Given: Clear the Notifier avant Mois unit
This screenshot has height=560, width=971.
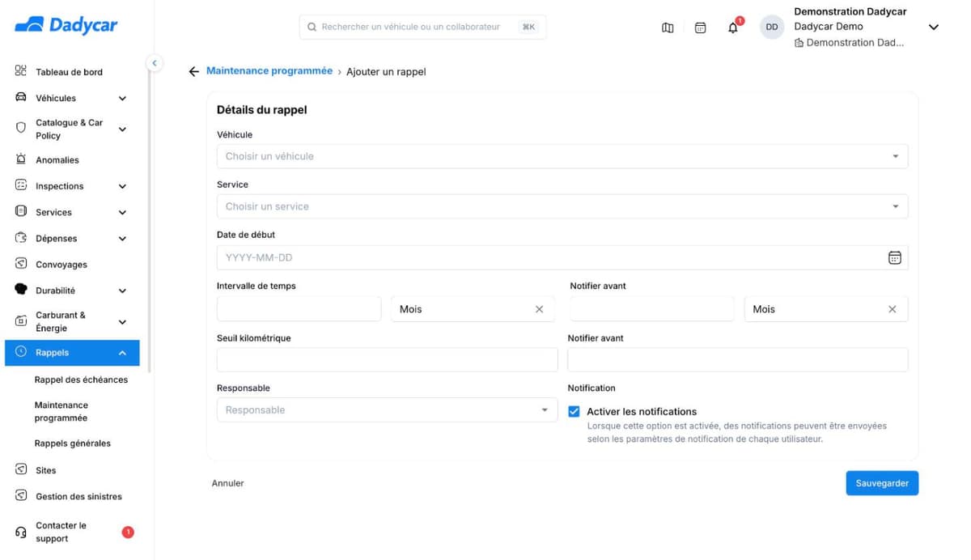Looking at the screenshot, I should click(x=893, y=309).
